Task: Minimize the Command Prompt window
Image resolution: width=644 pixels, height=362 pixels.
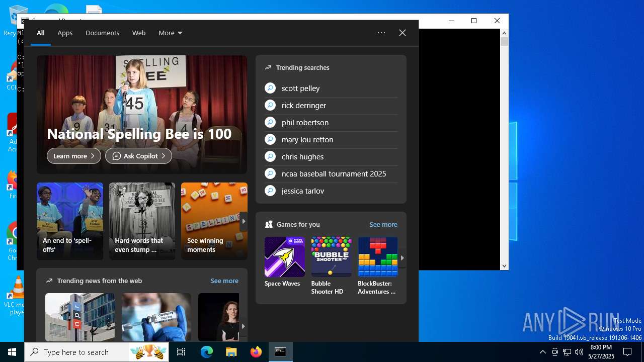Action: coord(451,21)
